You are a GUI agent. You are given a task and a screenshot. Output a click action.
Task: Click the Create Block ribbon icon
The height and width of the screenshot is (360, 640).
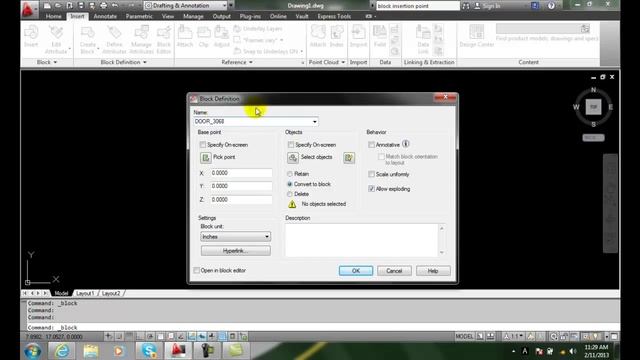point(87,33)
